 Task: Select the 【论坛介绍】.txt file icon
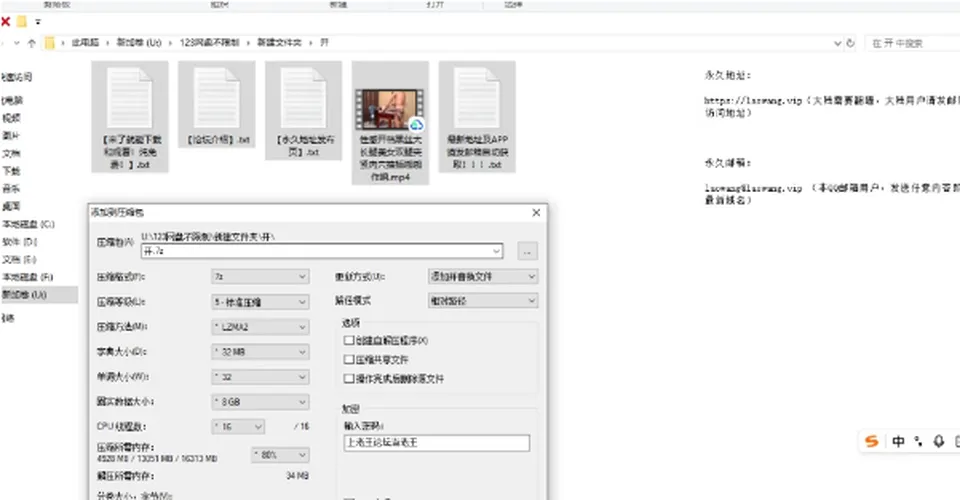click(x=216, y=98)
